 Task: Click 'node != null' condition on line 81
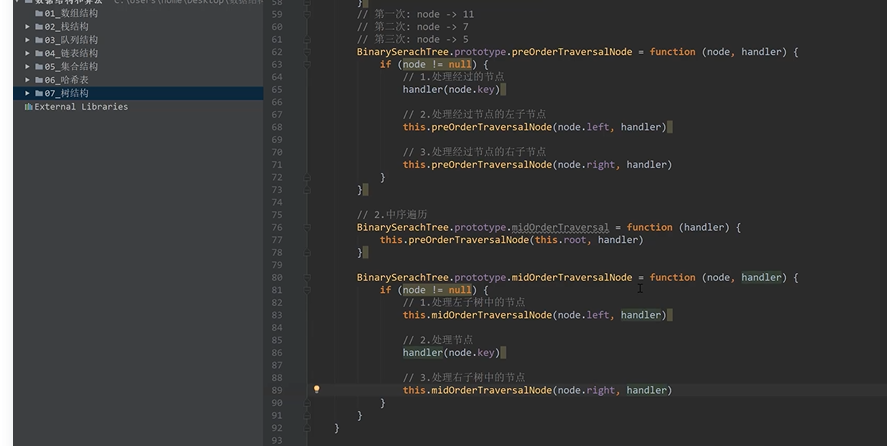tap(437, 290)
